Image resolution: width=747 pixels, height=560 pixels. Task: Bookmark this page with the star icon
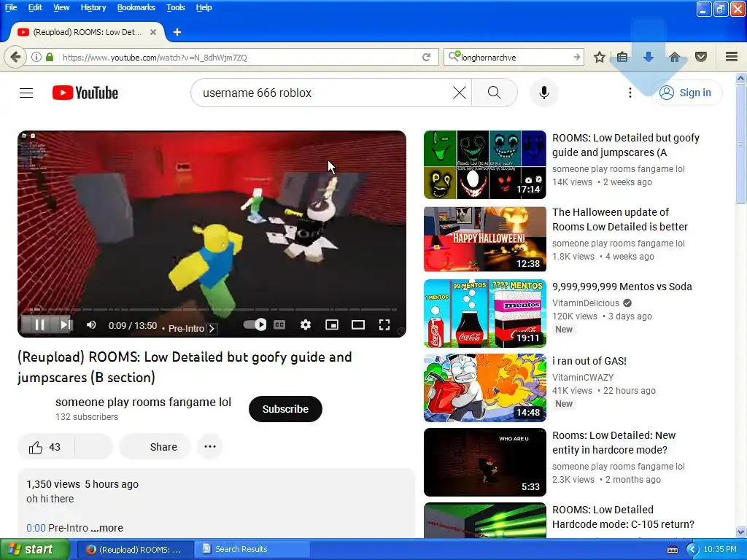[600, 57]
